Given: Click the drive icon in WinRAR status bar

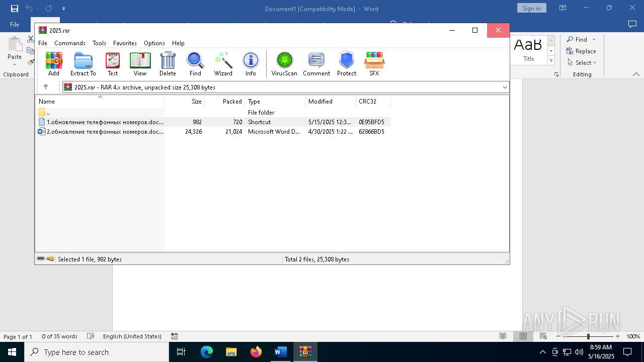Looking at the screenshot, I should coord(41,259).
